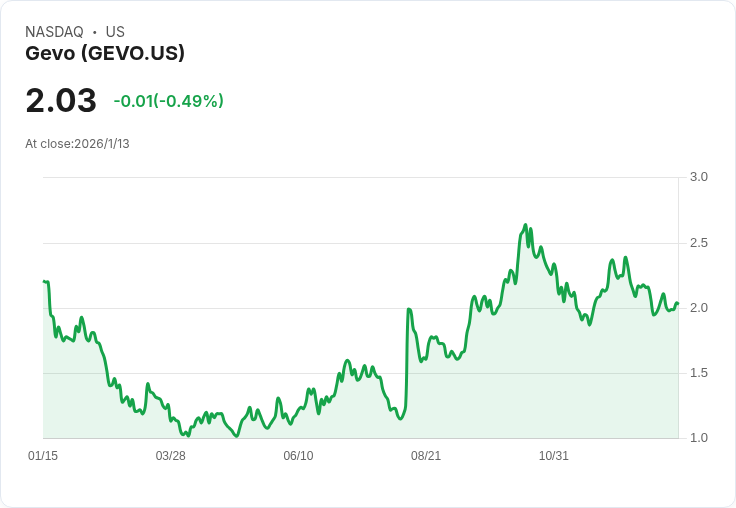Click the sharp August spike on the chart
This screenshot has height=508, width=736.
pos(409,310)
